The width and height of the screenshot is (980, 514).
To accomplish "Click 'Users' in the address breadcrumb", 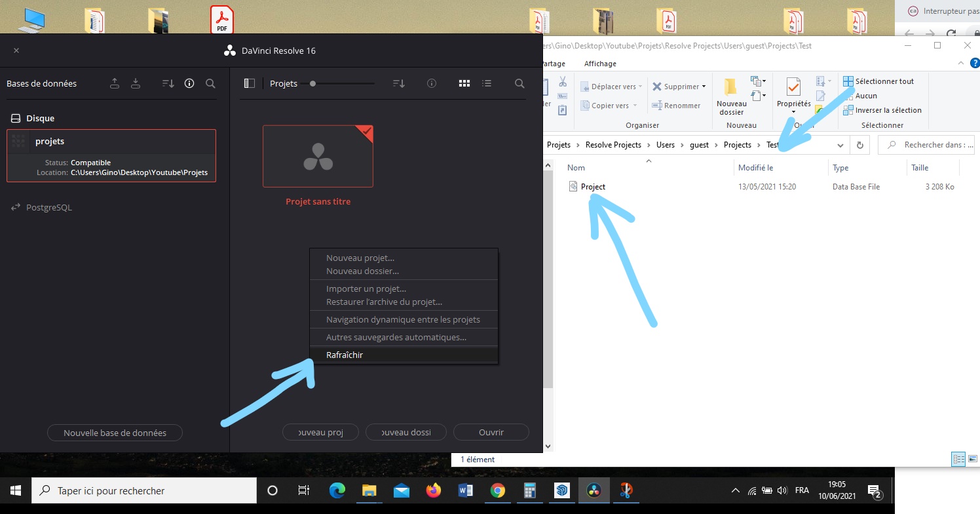I will pos(666,145).
